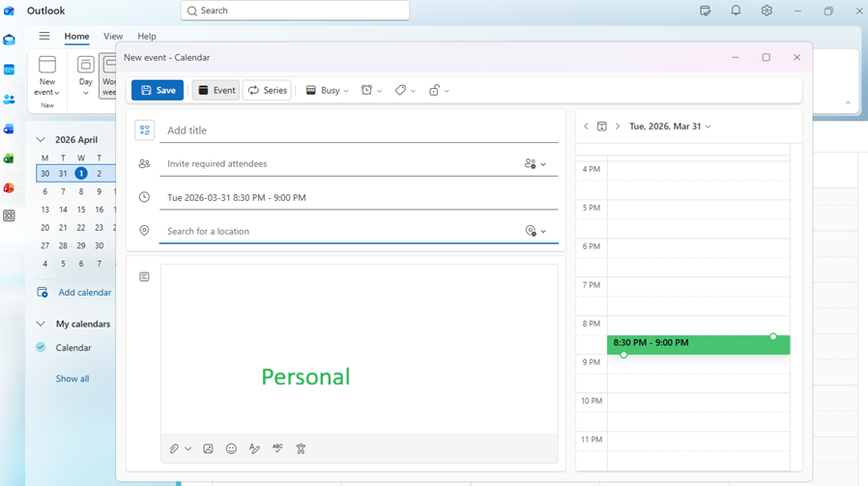Image resolution: width=868 pixels, height=486 pixels.
Task: Click the event date and time field
Action: pos(359,198)
